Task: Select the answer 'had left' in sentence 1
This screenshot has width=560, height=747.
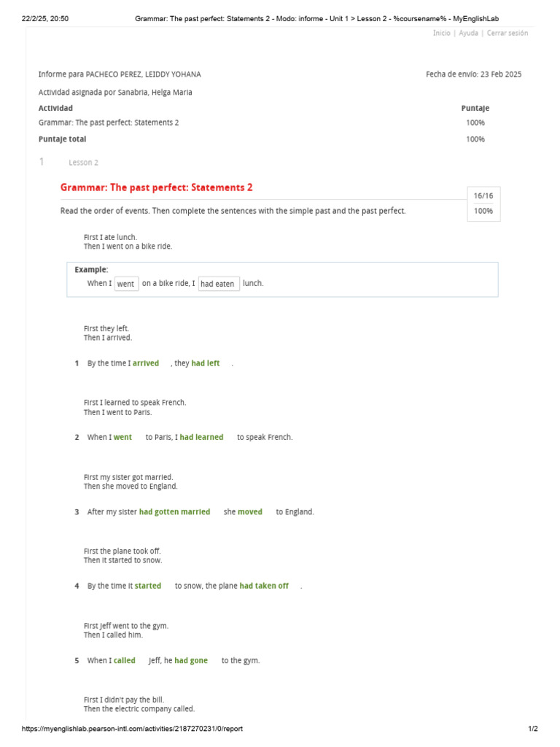Action: 206,363
